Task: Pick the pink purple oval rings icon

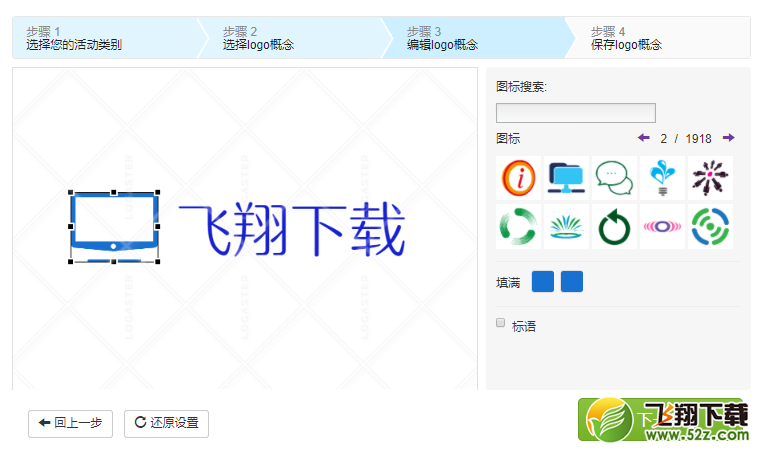Action: (662, 226)
